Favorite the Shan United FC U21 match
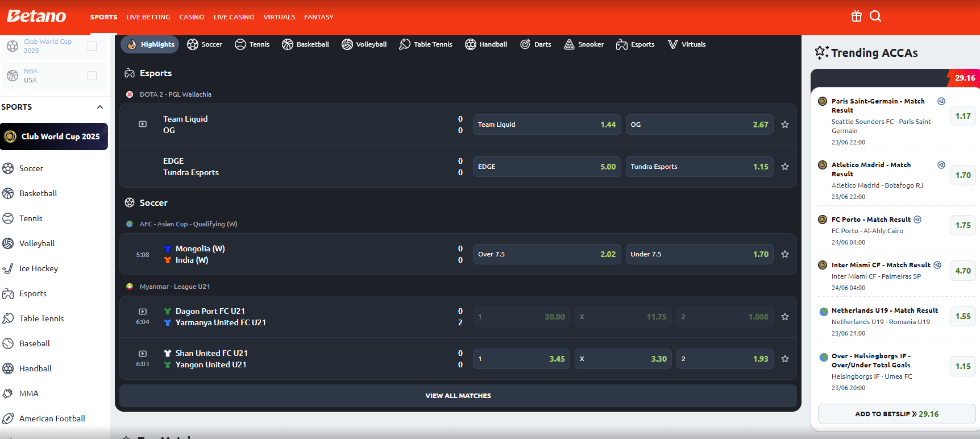The image size is (980, 439). point(785,359)
